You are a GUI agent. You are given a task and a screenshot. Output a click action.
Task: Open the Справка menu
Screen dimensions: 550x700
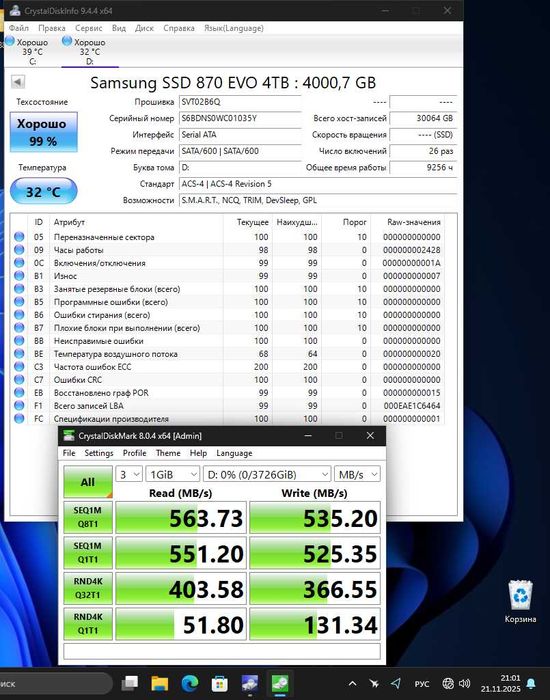pos(179,28)
